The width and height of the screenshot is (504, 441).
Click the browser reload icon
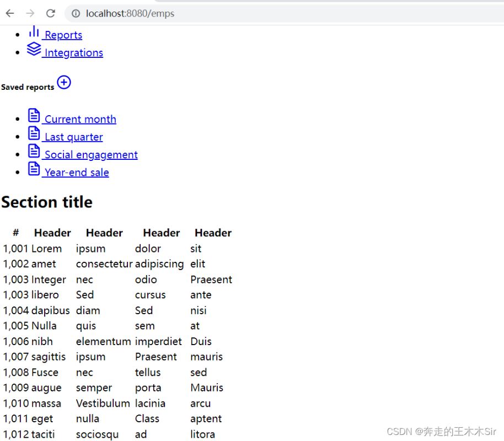[51, 13]
